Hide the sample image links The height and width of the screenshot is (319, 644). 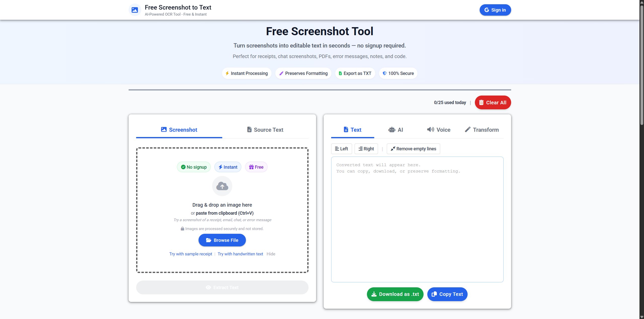[x=271, y=254]
